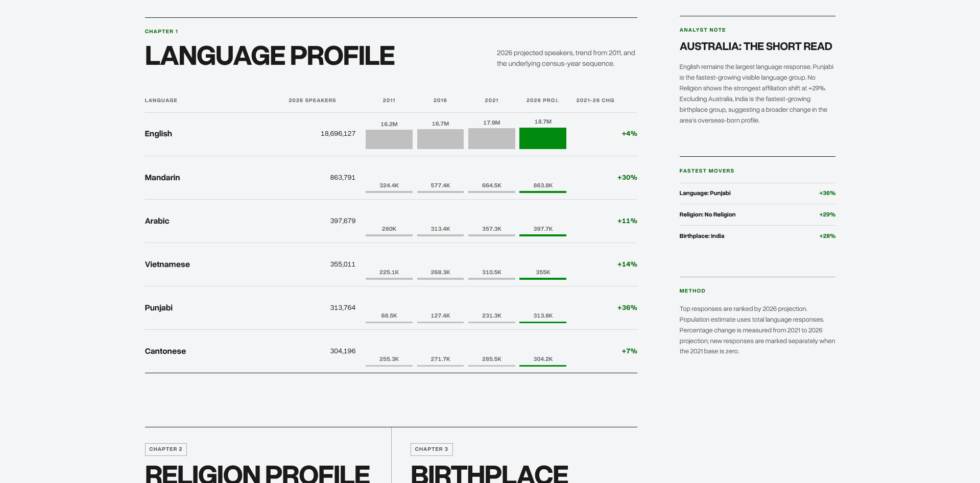The width and height of the screenshot is (980, 483).
Task: Click the FASTEST MOVERS label
Action: (x=707, y=171)
